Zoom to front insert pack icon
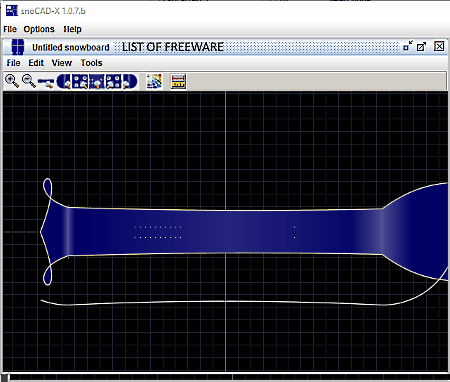The height and width of the screenshot is (382, 450). [x=113, y=82]
